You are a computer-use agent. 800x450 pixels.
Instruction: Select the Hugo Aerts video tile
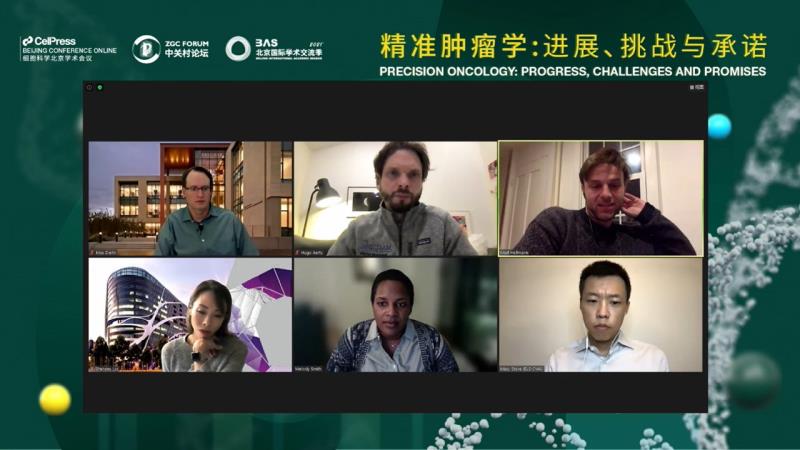(395, 198)
